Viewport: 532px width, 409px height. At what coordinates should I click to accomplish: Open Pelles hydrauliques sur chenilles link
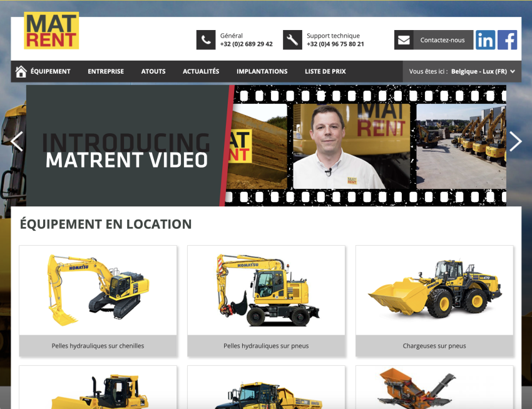(98, 345)
